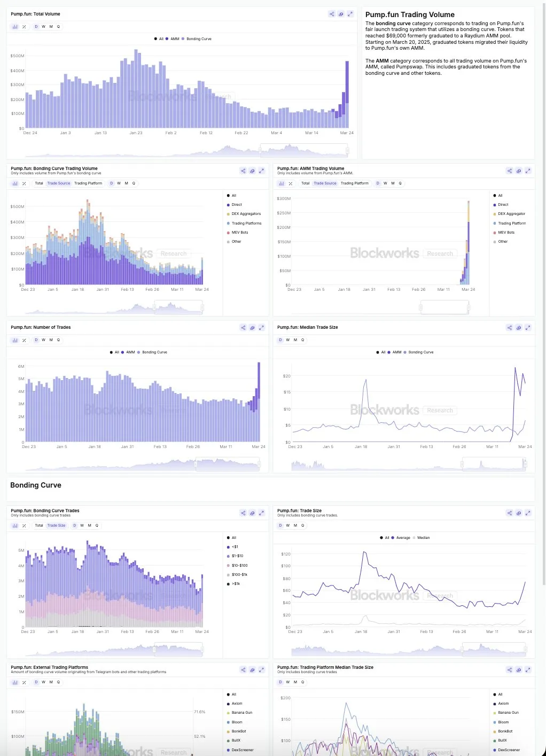This screenshot has height=756, width=546.
Task: Select Total tab in Bonding Curve Trading Volume
Action: [39, 183]
